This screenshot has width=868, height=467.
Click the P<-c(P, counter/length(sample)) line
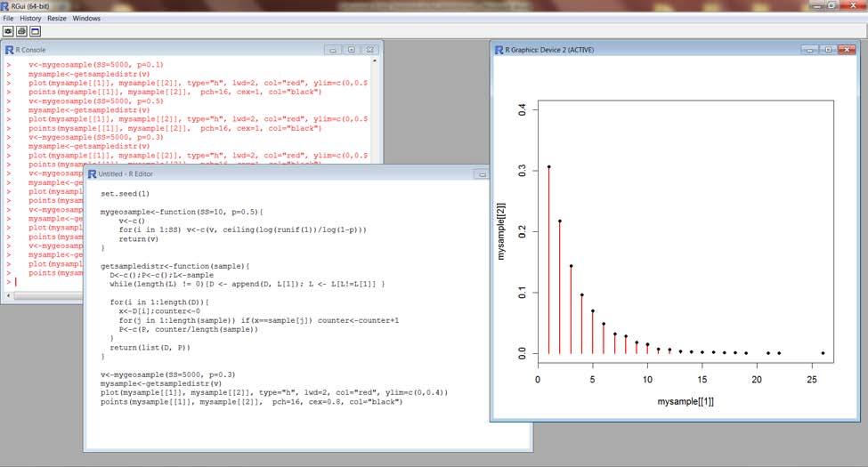188,329
